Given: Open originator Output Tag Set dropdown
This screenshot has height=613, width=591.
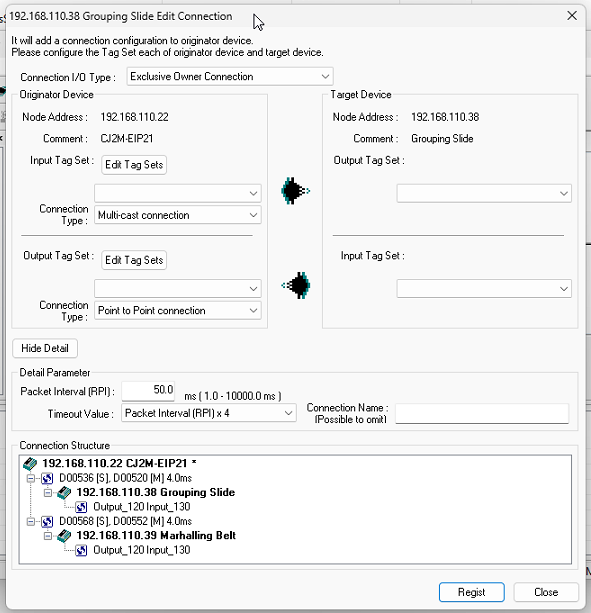Looking at the screenshot, I should click(178, 289).
